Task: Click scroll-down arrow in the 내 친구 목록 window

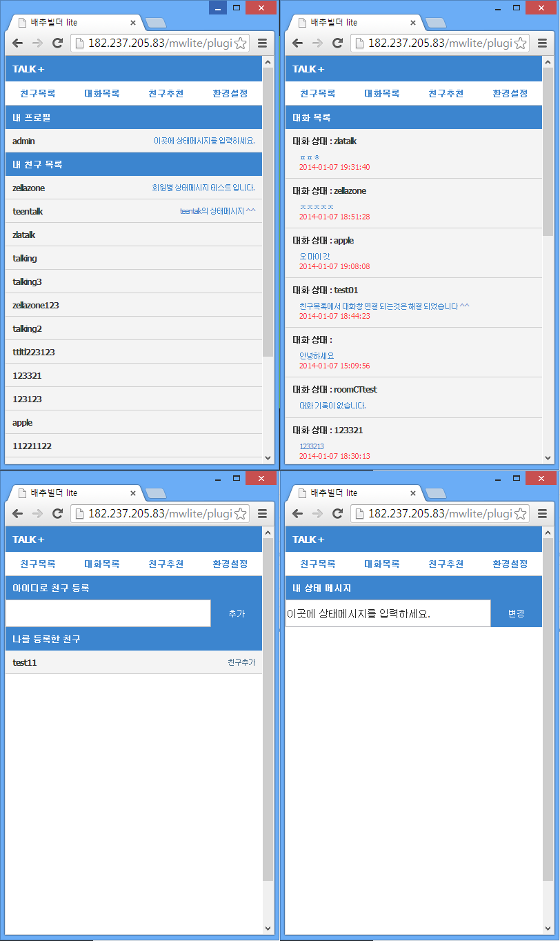Action: [x=268, y=458]
